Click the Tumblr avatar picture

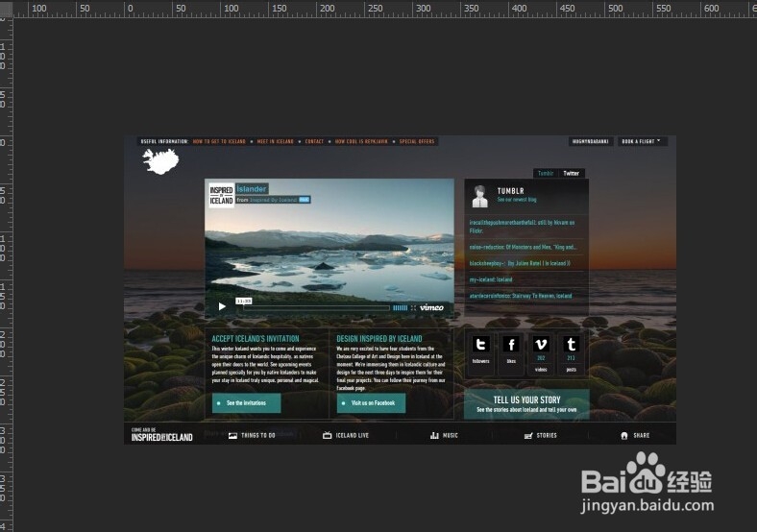coord(480,196)
